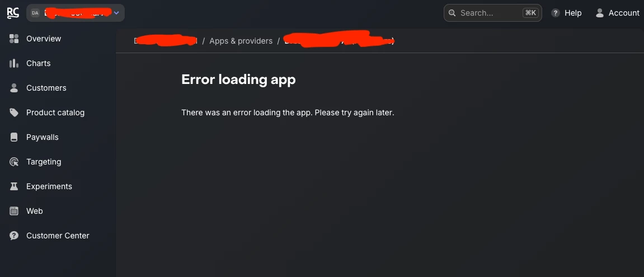Click the RevenueCat RC logo

click(13, 13)
